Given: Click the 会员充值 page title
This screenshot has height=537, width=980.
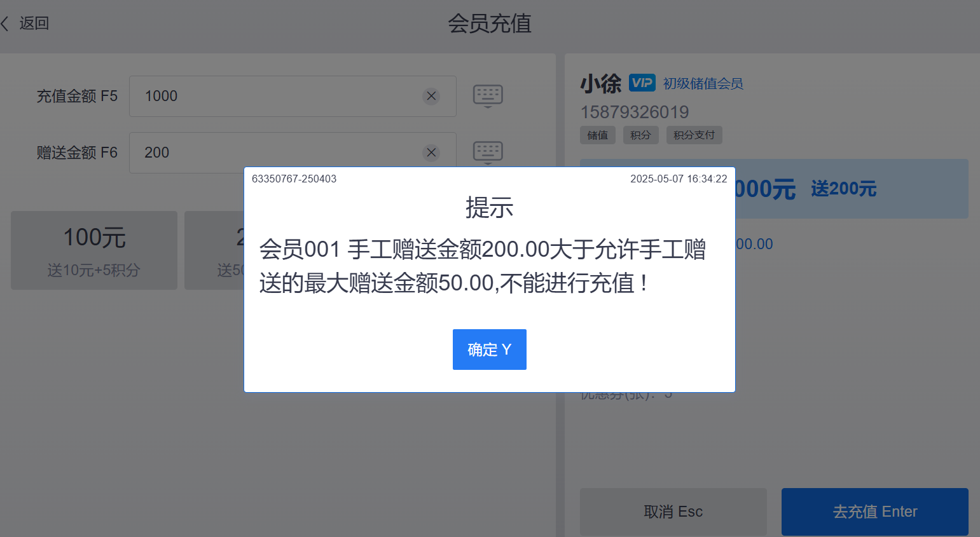Looking at the screenshot, I should click(x=490, y=24).
